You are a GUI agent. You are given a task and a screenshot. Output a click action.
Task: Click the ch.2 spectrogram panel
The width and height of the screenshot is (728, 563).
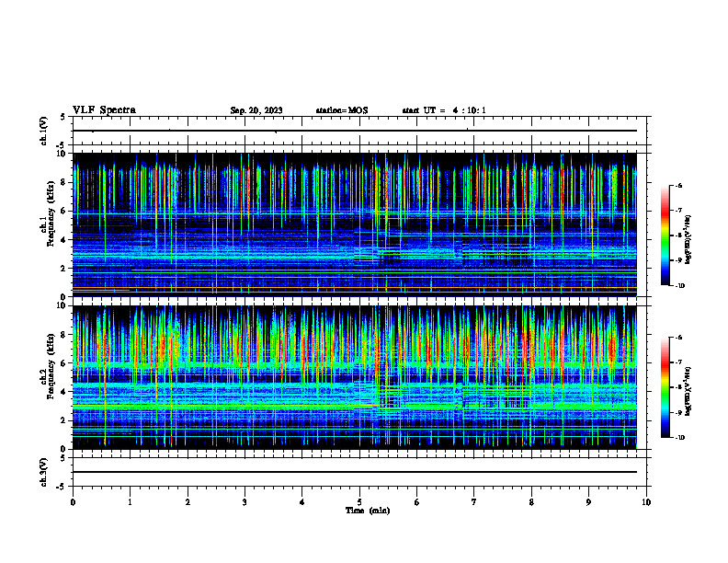[x=355, y=377]
